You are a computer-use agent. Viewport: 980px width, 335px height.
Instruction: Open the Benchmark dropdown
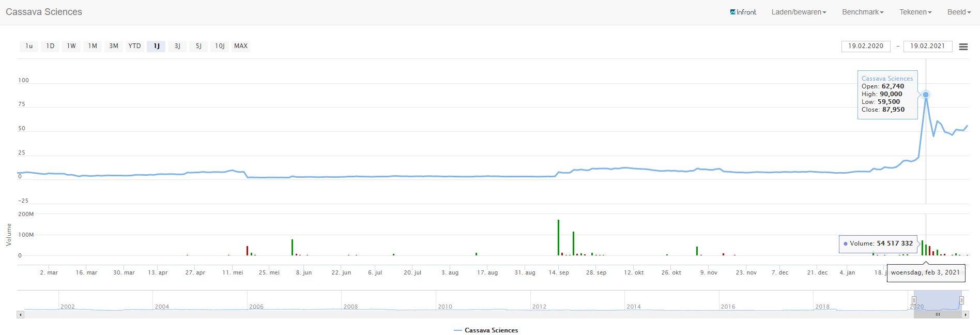point(863,12)
